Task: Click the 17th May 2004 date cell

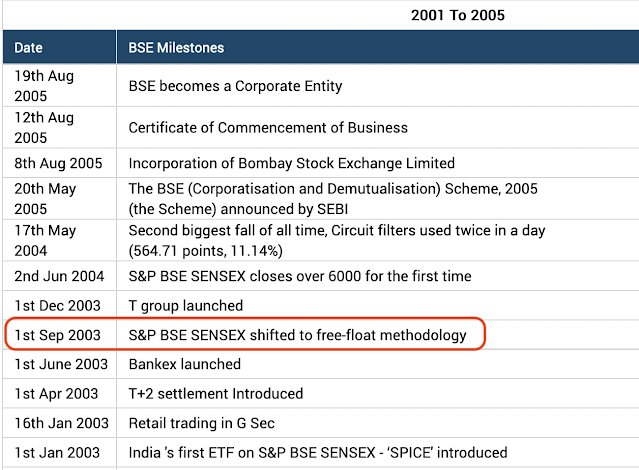Action: pos(45,241)
